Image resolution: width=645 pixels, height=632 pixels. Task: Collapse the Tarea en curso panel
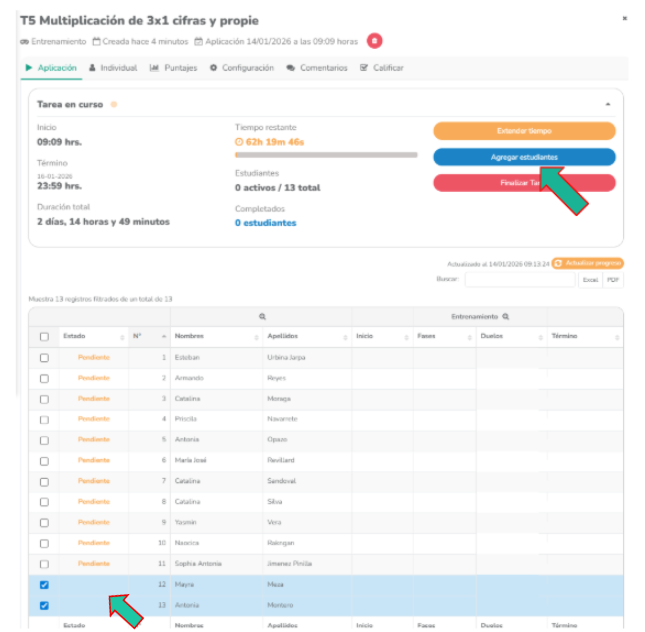[608, 104]
